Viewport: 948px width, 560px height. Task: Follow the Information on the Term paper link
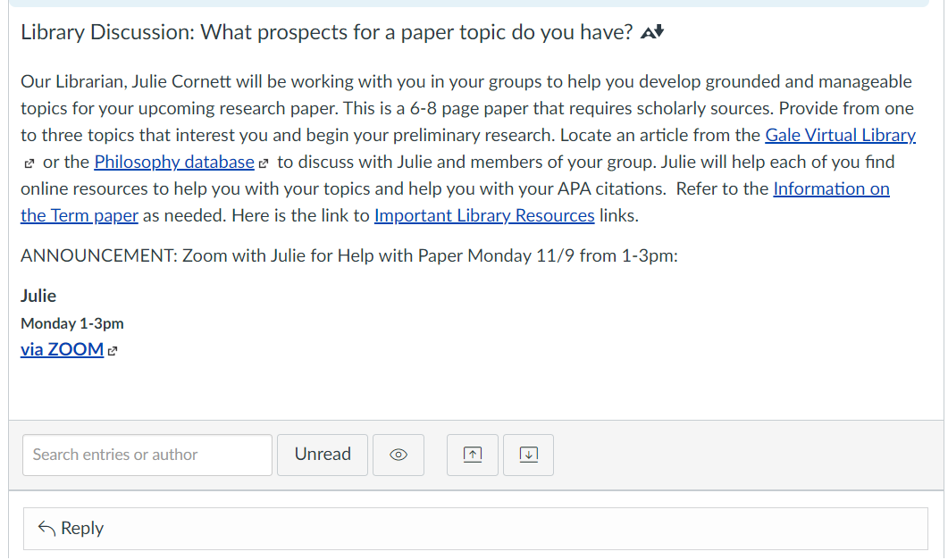(x=831, y=189)
